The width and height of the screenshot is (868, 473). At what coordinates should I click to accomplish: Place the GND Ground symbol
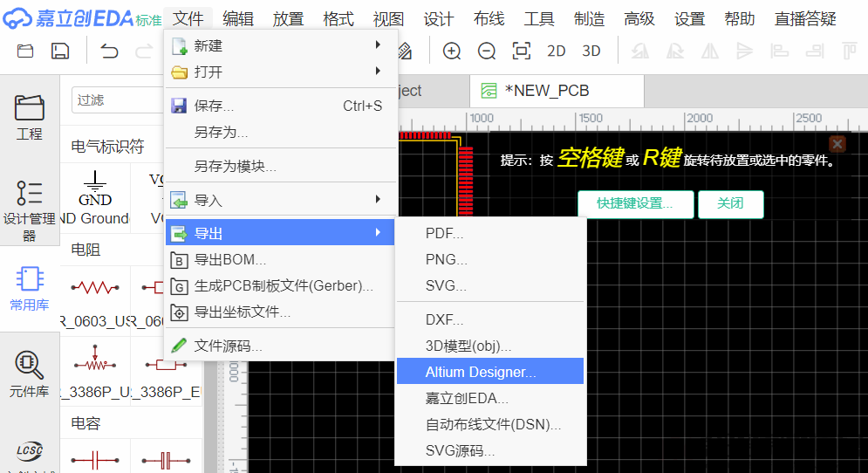pyautogui.click(x=95, y=198)
